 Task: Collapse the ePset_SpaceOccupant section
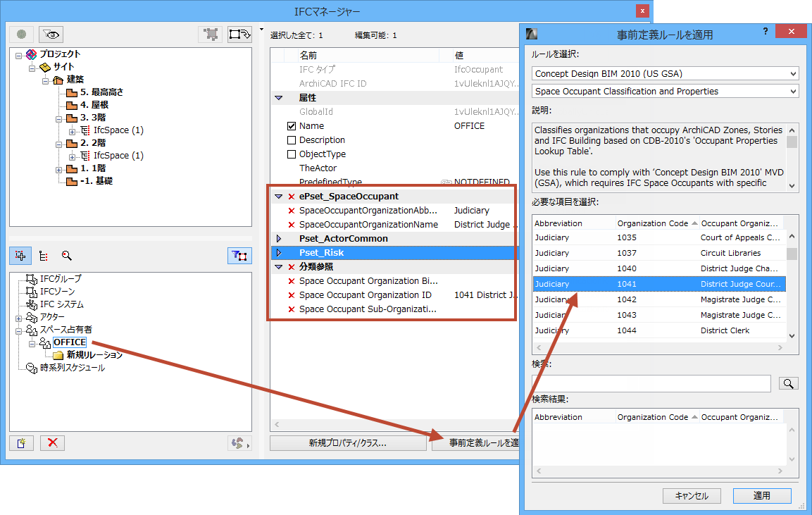pyautogui.click(x=279, y=197)
